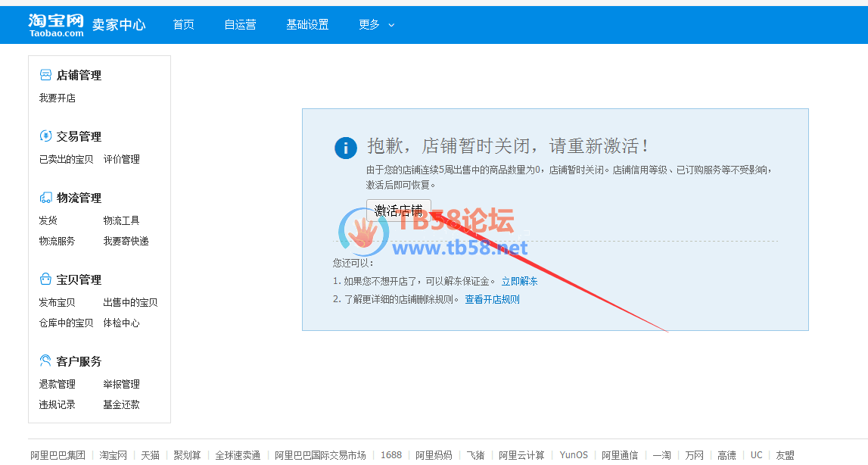868x465 pixels.
Task: Open footer link 聚划算
Action: click(187, 455)
